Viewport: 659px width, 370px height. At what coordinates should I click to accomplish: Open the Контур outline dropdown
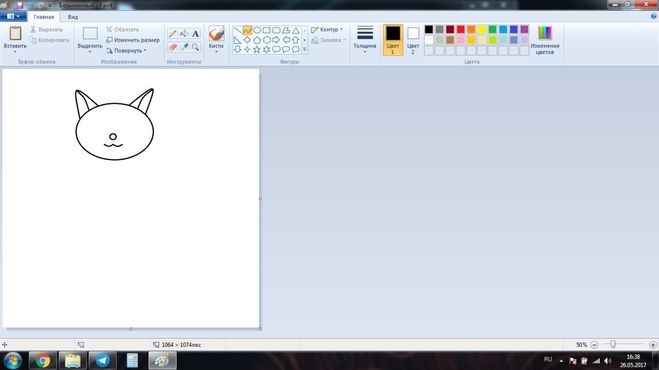click(327, 29)
